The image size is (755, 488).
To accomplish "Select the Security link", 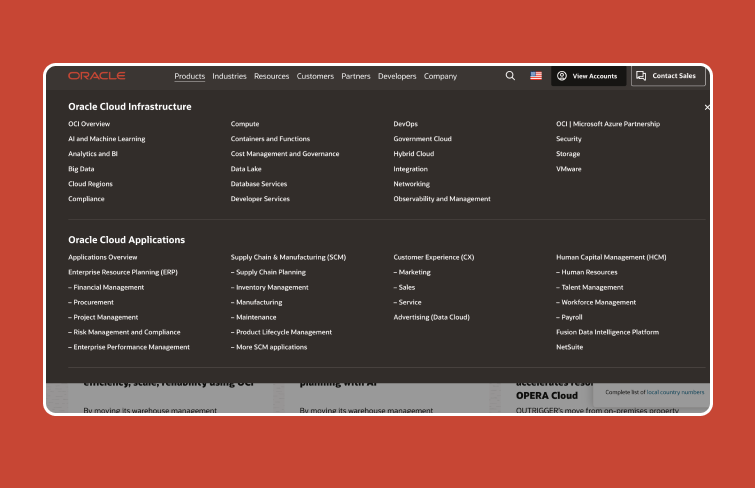I will coord(569,139).
